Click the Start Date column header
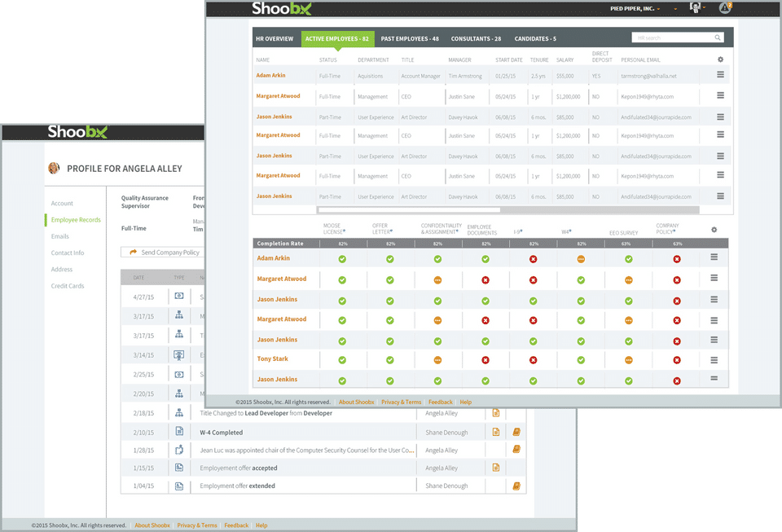This screenshot has height=532, width=782. [508, 59]
